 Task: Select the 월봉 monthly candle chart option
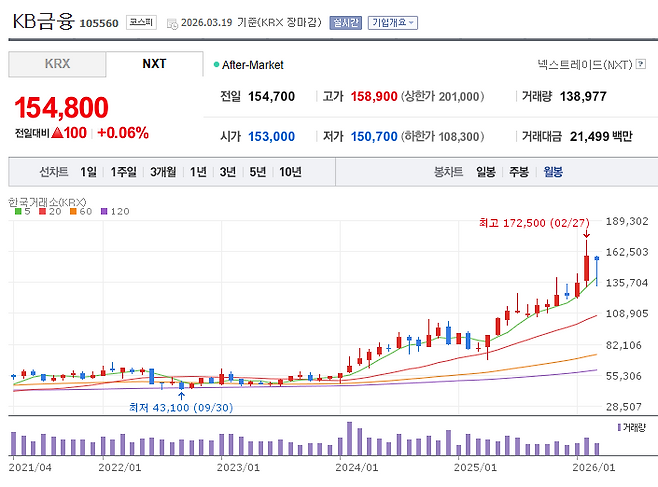click(552, 172)
